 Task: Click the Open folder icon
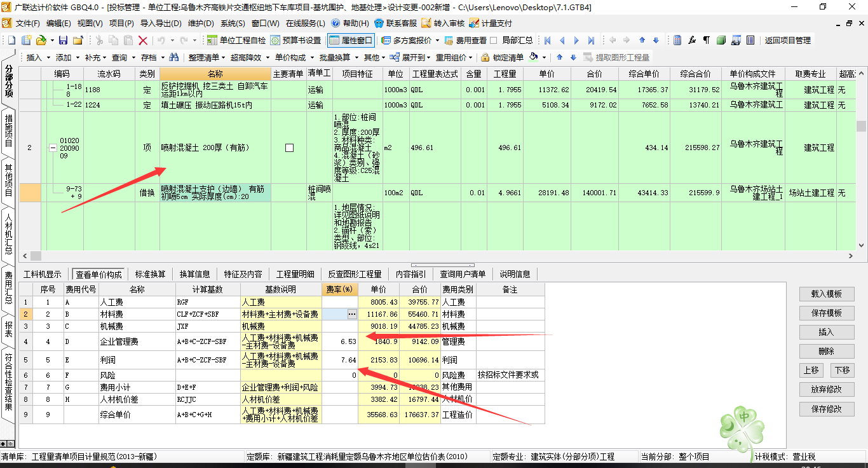pos(41,40)
